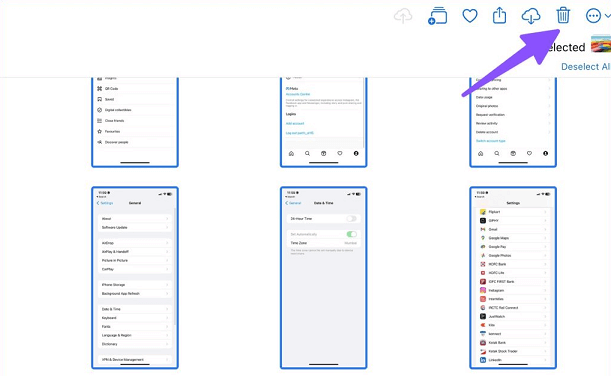This screenshot has height=376, width=611.
Task: Click the Deselect All link
Action: click(586, 67)
